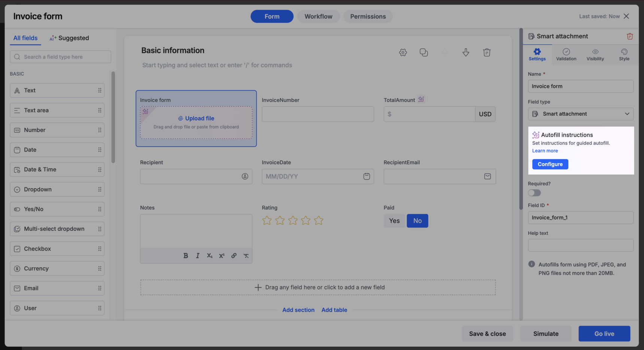This screenshot has width=644, height=350.
Task: Click Add section link
Action: pos(298,310)
